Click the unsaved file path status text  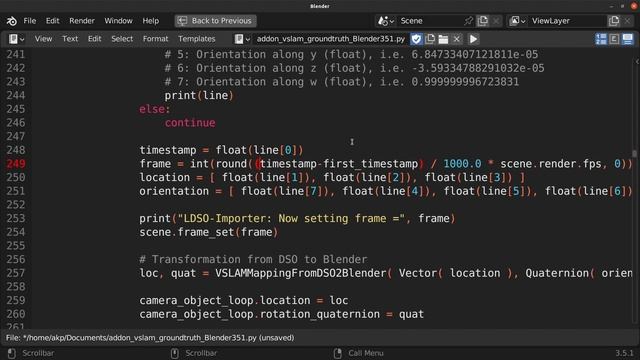[150, 338]
